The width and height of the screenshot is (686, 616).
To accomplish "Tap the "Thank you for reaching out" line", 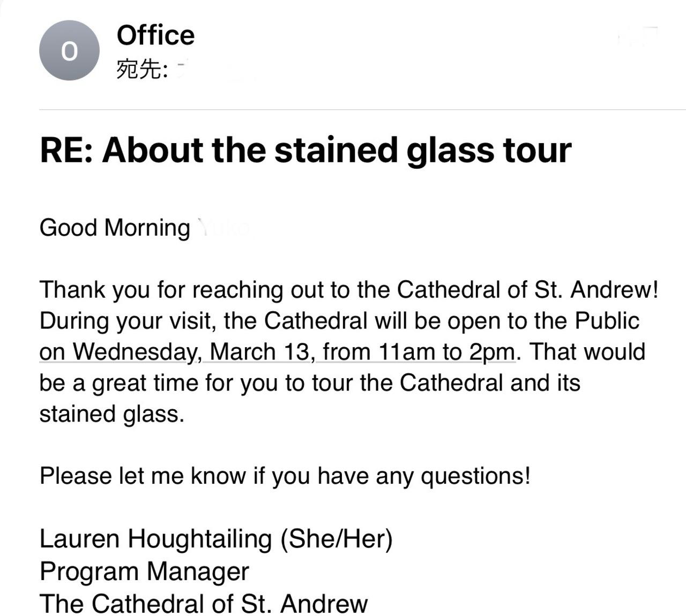I will [x=349, y=290].
